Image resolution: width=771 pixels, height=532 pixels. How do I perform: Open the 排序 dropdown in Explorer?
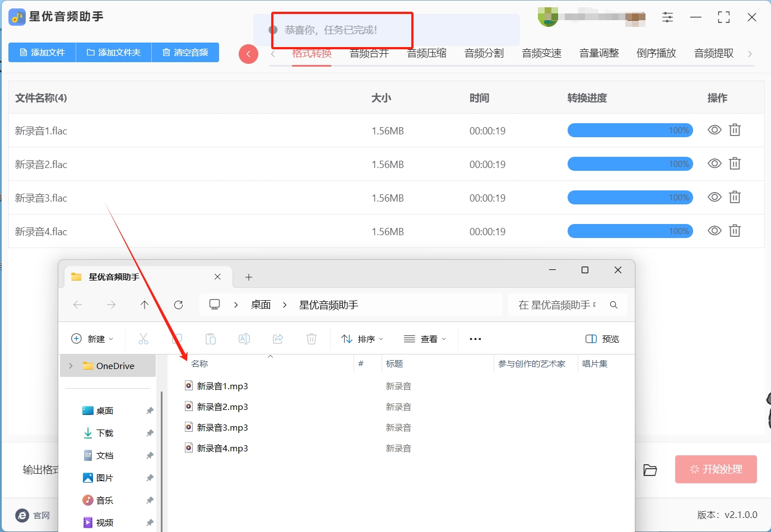point(363,339)
